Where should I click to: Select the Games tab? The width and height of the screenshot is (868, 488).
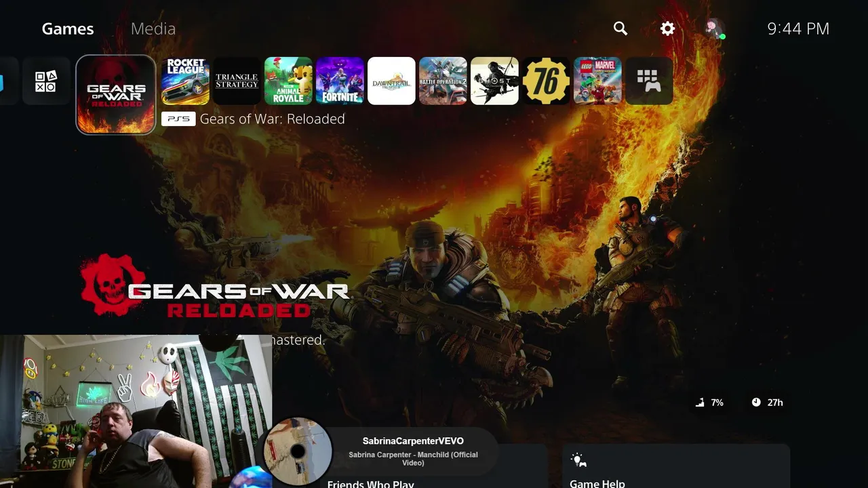pyautogui.click(x=68, y=28)
